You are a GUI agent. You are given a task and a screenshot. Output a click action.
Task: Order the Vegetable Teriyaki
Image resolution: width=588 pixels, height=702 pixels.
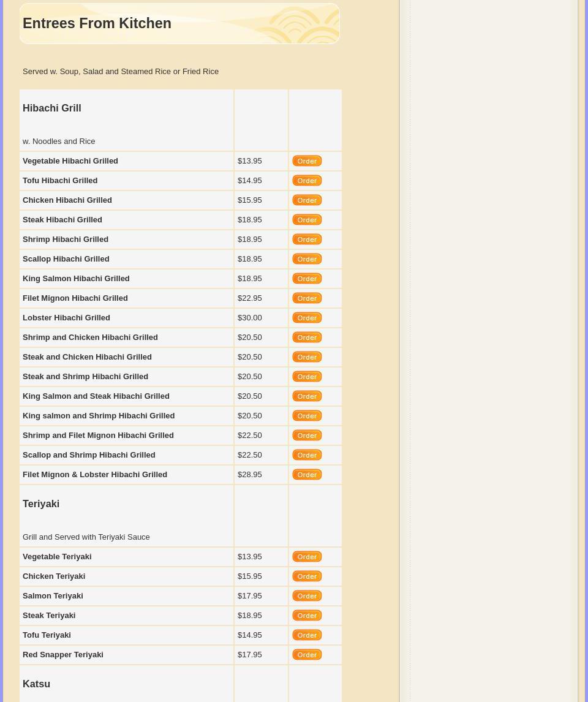point(307,557)
